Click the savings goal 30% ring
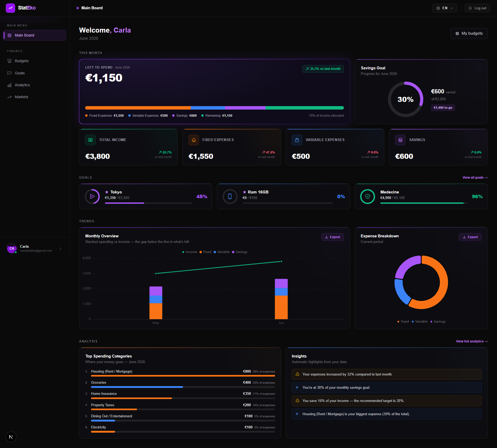The height and width of the screenshot is (448, 497). [x=405, y=99]
